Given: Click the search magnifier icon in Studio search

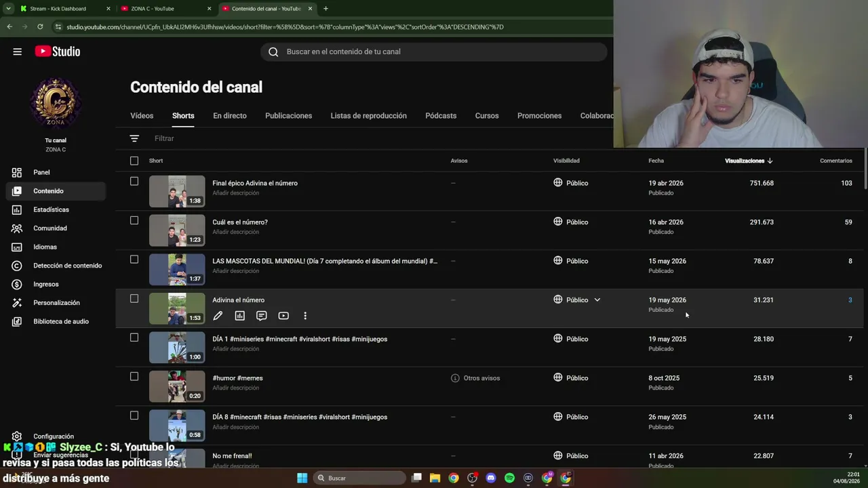Looking at the screenshot, I should (273, 52).
